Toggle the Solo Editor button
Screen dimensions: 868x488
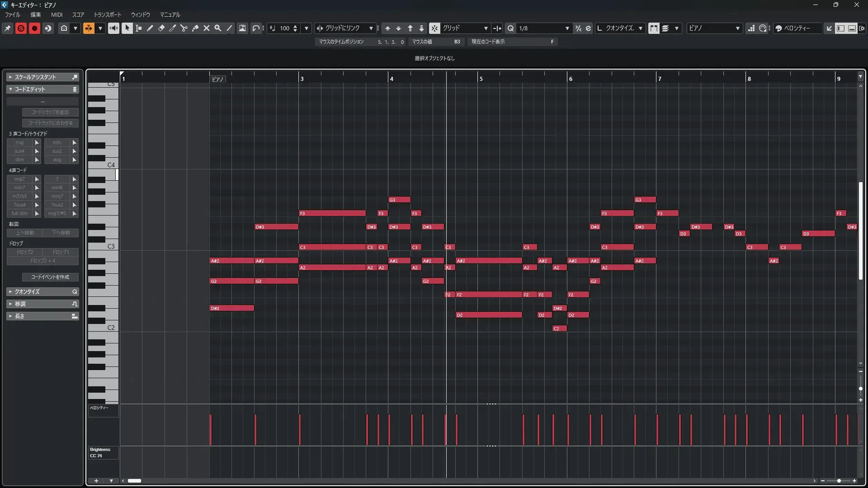tap(21, 28)
